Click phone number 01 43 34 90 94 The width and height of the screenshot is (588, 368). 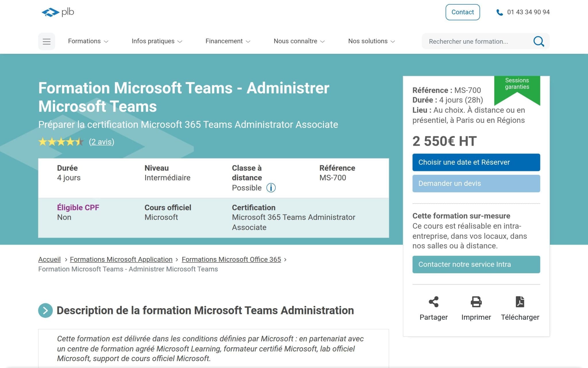528,12
